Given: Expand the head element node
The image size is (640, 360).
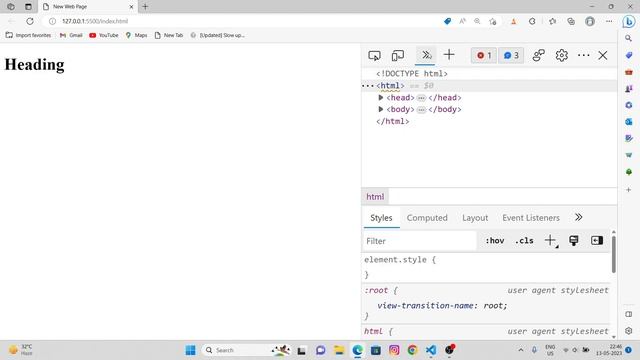Looking at the screenshot, I should [x=380, y=98].
